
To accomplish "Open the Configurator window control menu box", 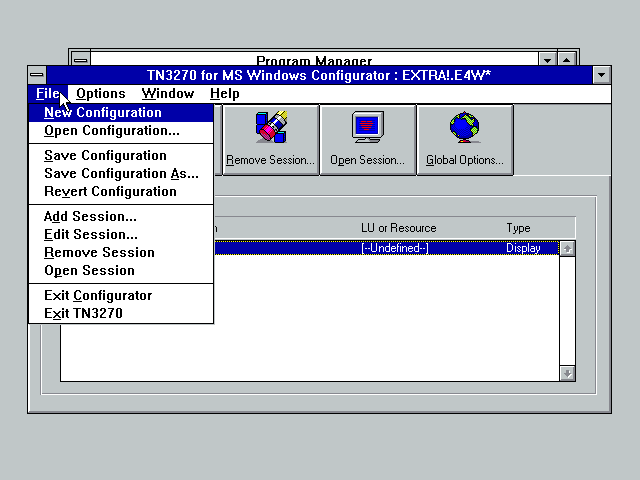I will coord(37,75).
